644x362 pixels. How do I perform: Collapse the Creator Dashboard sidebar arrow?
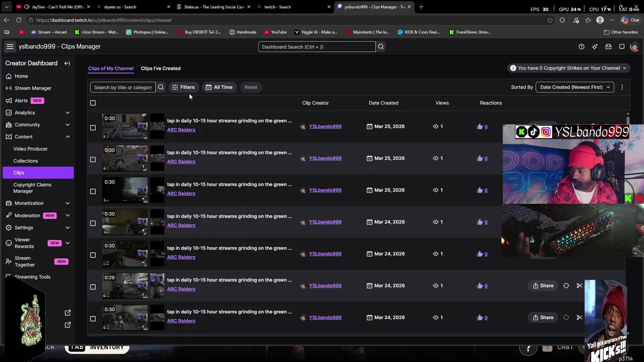(67, 63)
